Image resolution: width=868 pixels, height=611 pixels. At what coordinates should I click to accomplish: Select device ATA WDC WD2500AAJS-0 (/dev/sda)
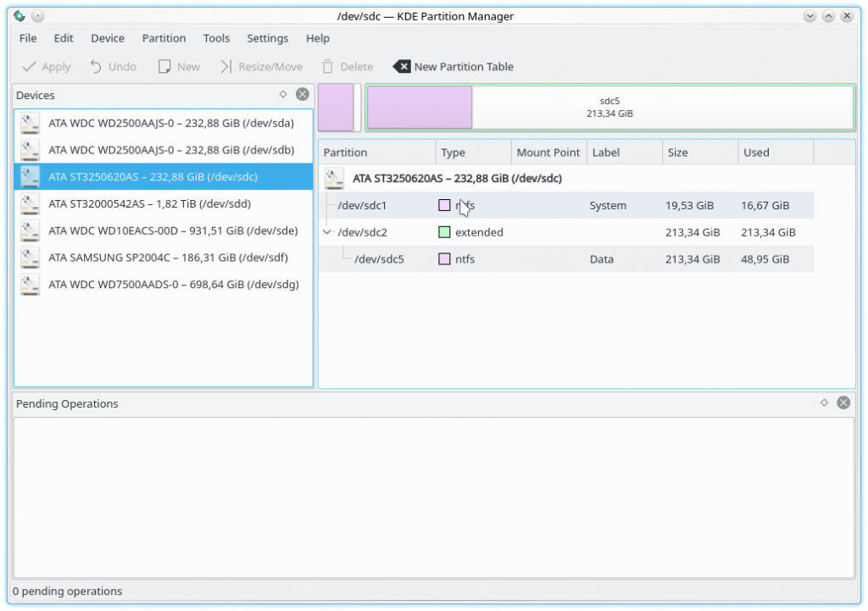coord(164,123)
